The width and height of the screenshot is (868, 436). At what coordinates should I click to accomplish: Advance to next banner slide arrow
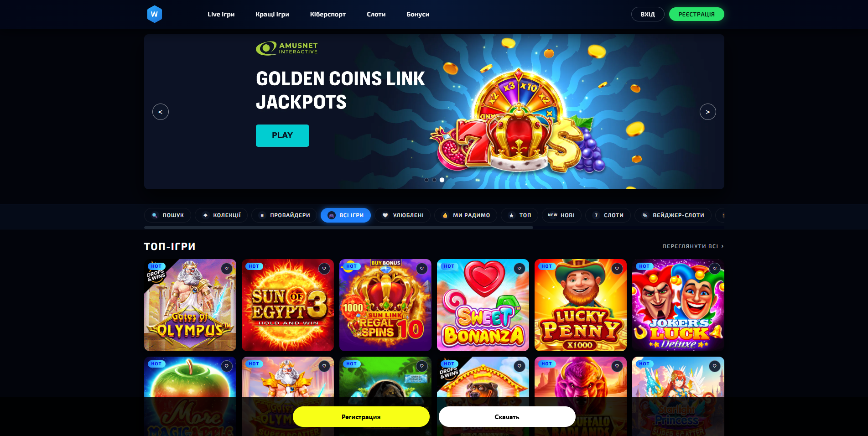[708, 112]
